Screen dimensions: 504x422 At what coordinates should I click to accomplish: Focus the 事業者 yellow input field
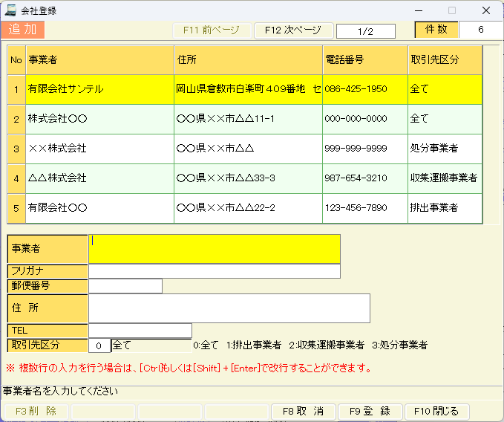pyautogui.click(x=214, y=249)
